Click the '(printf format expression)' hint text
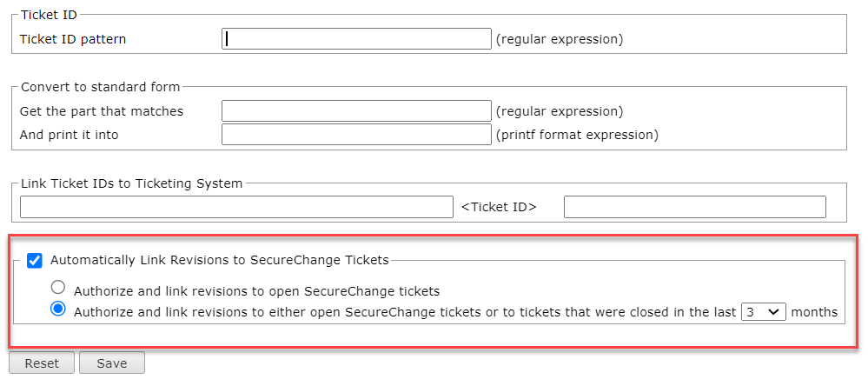 [577, 135]
